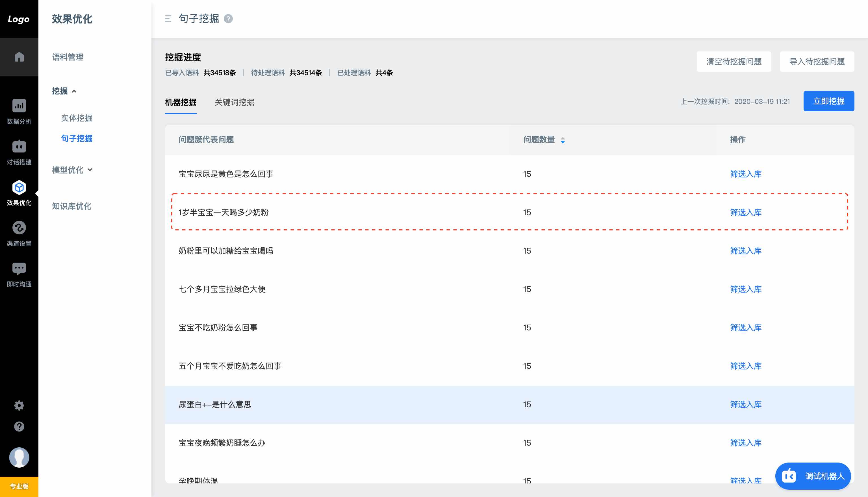
Task: Click 筛选入库 for 奶粉里可以加糖给宝宝喝吗
Action: click(746, 250)
